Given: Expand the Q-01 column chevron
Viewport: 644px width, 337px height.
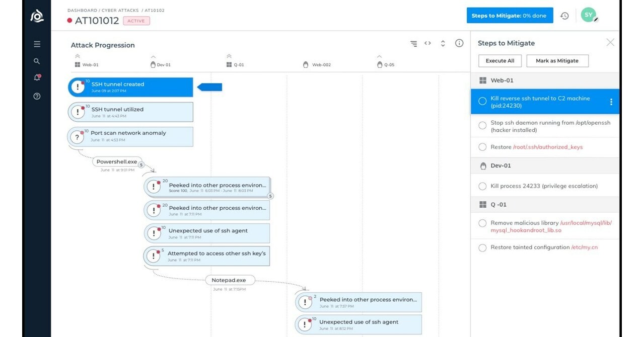Looking at the screenshot, I should [x=229, y=56].
